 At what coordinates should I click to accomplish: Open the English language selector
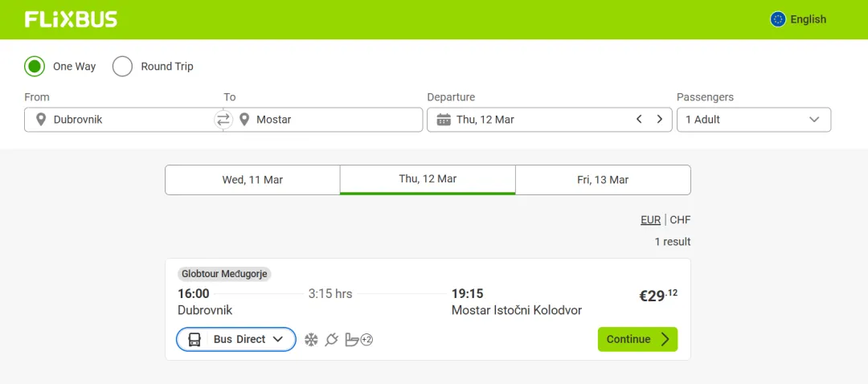click(798, 19)
